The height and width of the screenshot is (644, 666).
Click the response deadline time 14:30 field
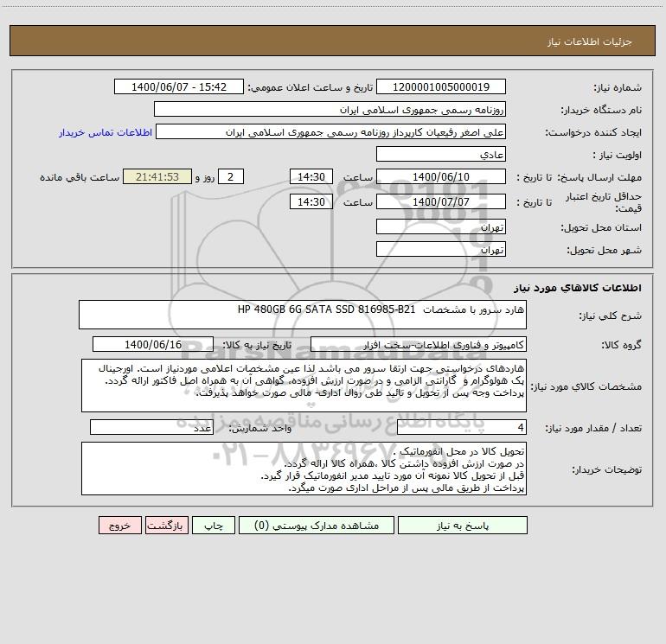coord(311,176)
